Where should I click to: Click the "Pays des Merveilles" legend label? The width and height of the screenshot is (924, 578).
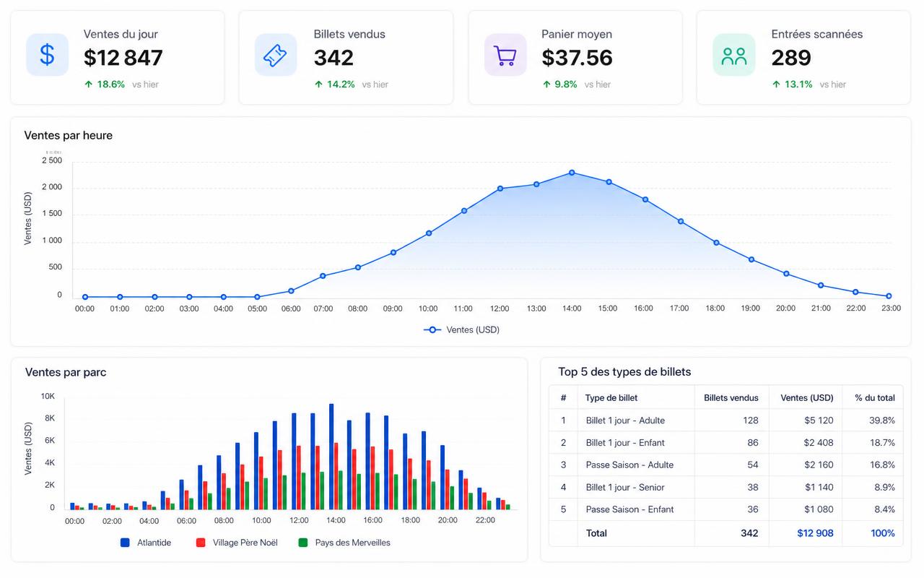coord(353,543)
